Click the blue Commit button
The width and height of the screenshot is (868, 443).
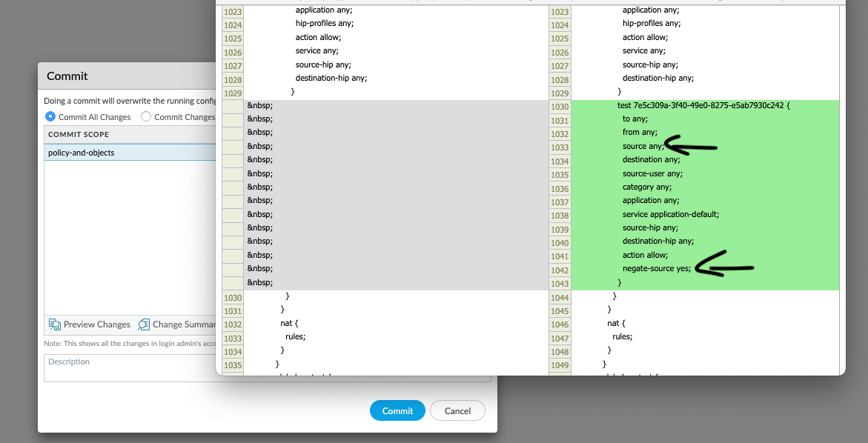coord(397,410)
